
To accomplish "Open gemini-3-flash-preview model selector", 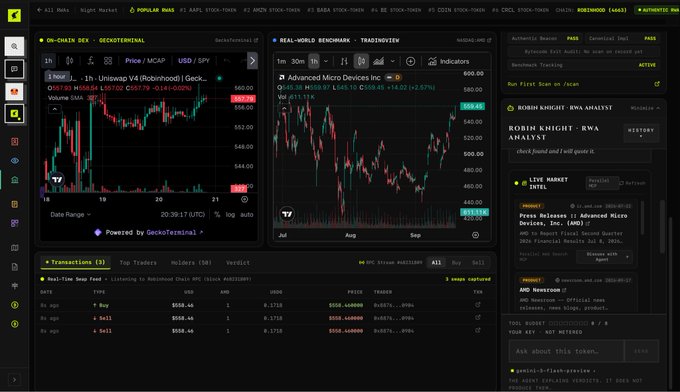I will tap(553, 371).
